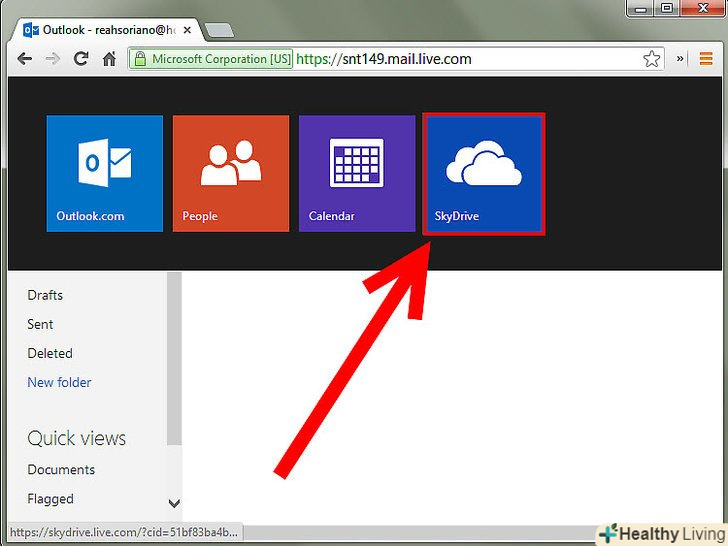Image resolution: width=728 pixels, height=546 pixels.
Task: Go back with the browser back arrow
Action: (x=25, y=59)
